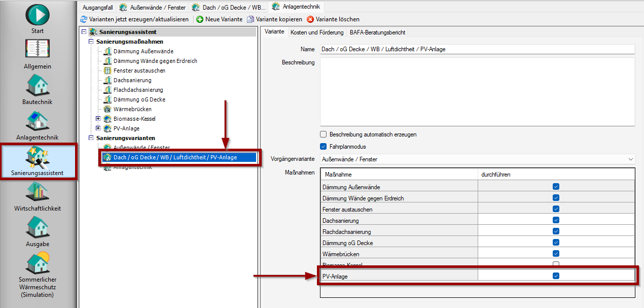Open the Allgemein notebook icon
Screen dimensions: 644x308
(x=38, y=50)
